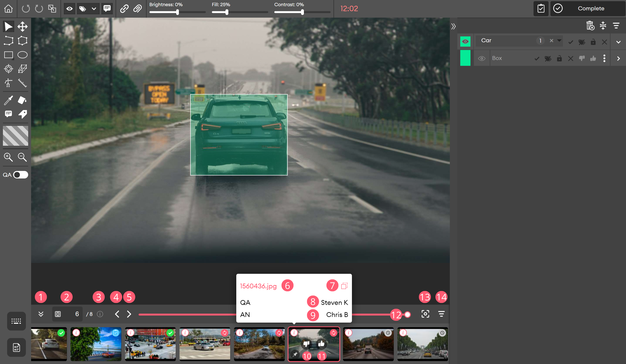Toggle Box instance visibility eye
Screen dimensions: 626x364
tap(482, 59)
